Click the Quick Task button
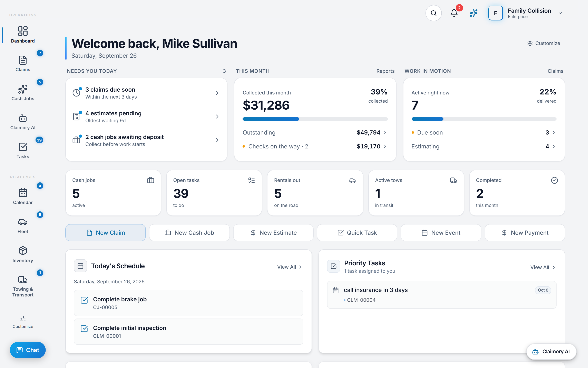Screen dimensions: 588x368 click(357, 233)
